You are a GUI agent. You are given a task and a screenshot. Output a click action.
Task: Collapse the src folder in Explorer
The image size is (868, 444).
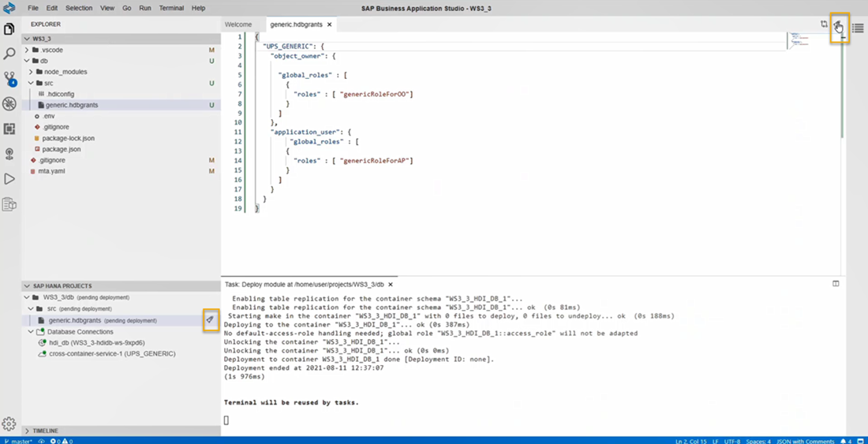click(32, 83)
